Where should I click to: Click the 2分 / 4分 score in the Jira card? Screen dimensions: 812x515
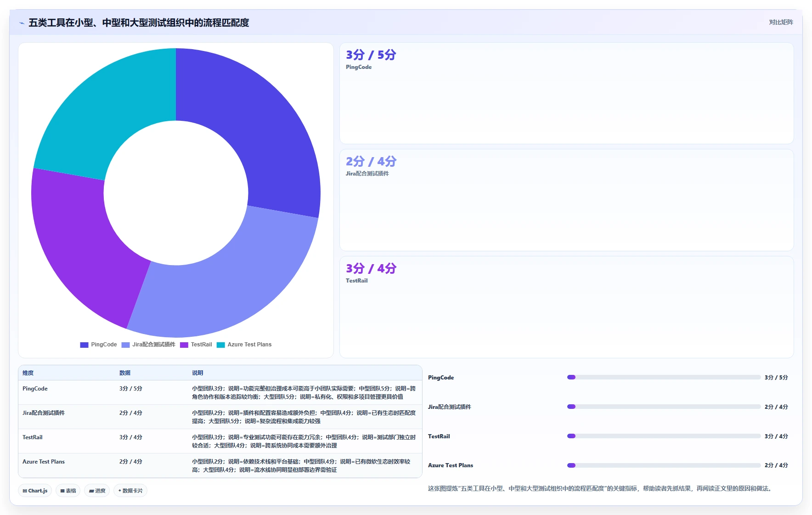[371, 161]
